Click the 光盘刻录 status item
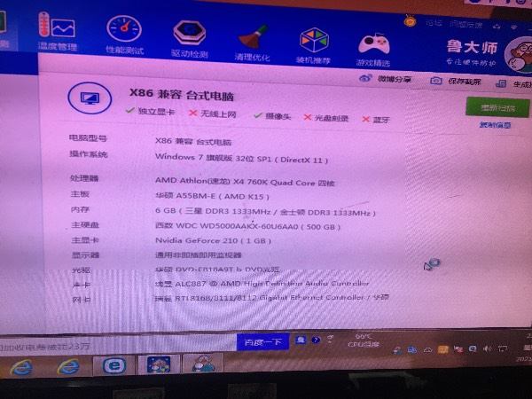 326,118
